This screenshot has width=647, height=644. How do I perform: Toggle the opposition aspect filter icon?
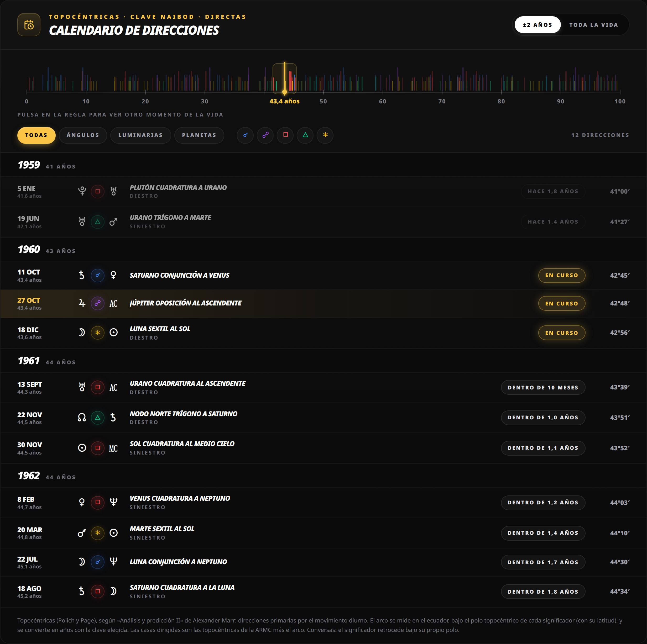pos(265,135)
